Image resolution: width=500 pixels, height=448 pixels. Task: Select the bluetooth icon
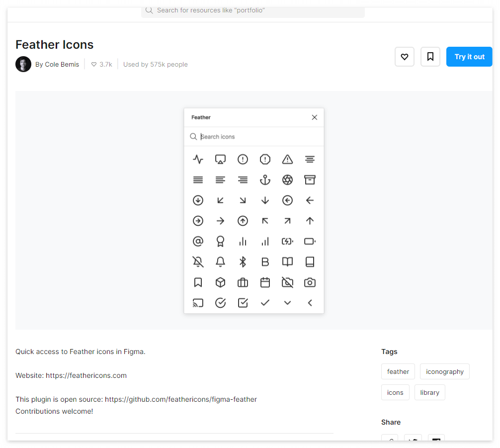[243, 262]
